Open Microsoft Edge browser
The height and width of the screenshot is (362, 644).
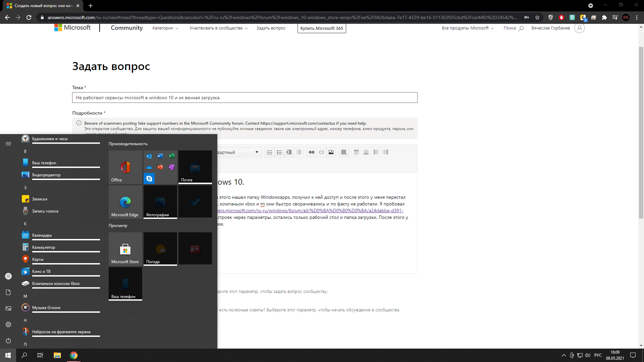pos(125,201)
